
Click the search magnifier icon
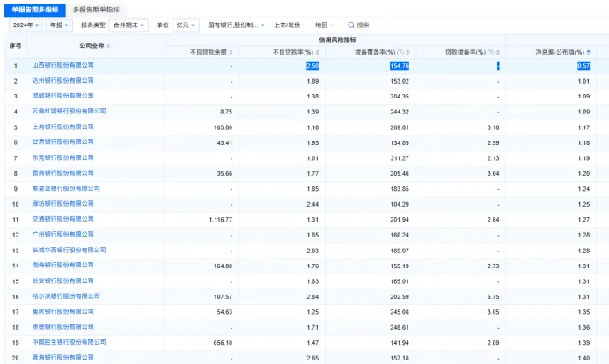[x=351, y=25]
